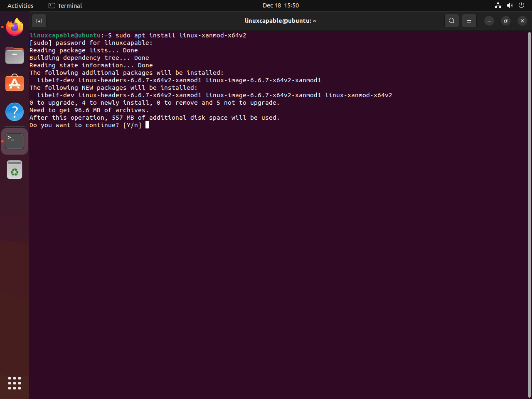This screenshot has height=399, width=532.
Task: Launch Ubuntu Software from the dock
Action: point(15,83)
